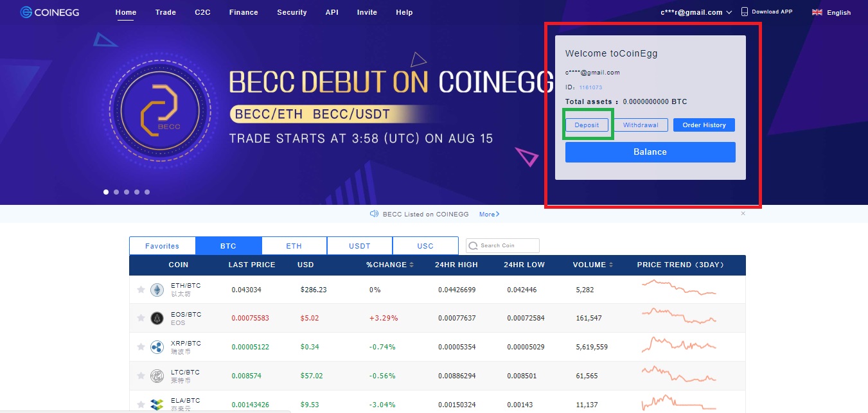Switch to the Favorites tab
This screenshot has width=868, height=413.
(163, 246)
